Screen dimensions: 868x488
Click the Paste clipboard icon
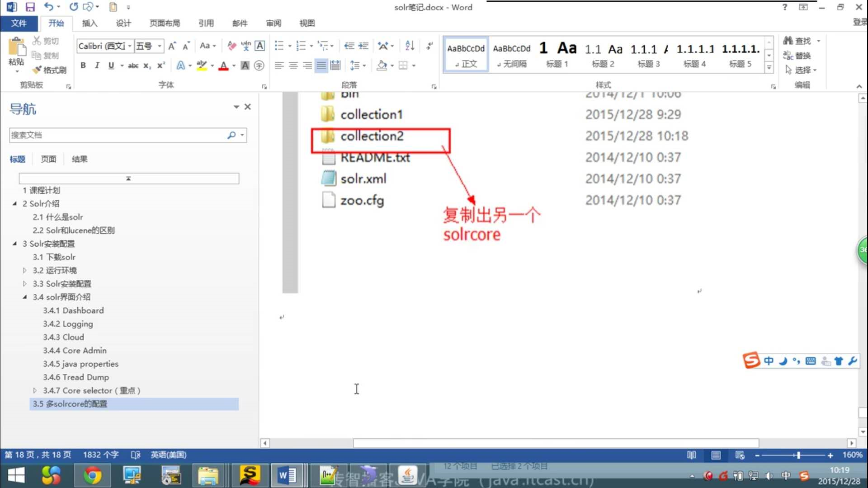point(17,47)
